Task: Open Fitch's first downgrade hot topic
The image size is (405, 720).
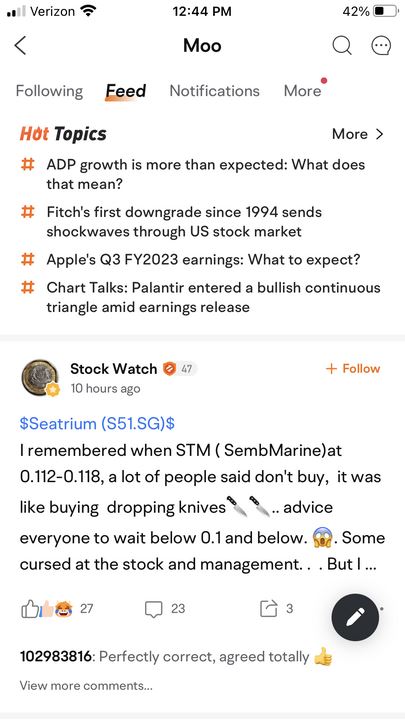Action: click(184, 222)
